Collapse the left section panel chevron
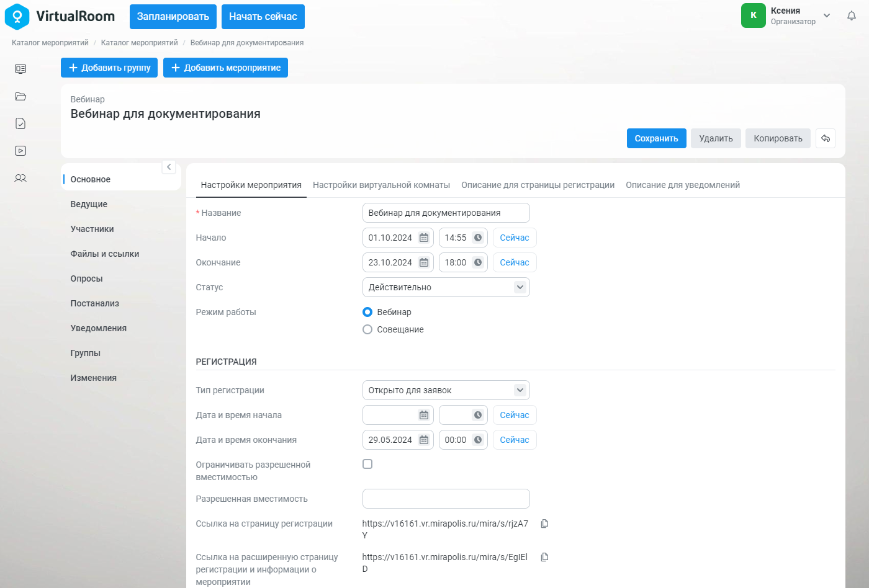 coord(169,167)
